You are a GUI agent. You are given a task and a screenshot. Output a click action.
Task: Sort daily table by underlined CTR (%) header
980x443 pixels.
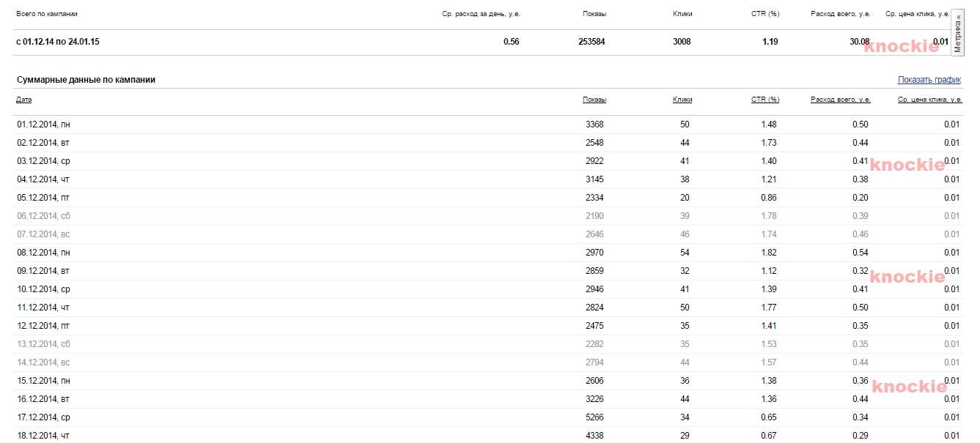(765, 100)
